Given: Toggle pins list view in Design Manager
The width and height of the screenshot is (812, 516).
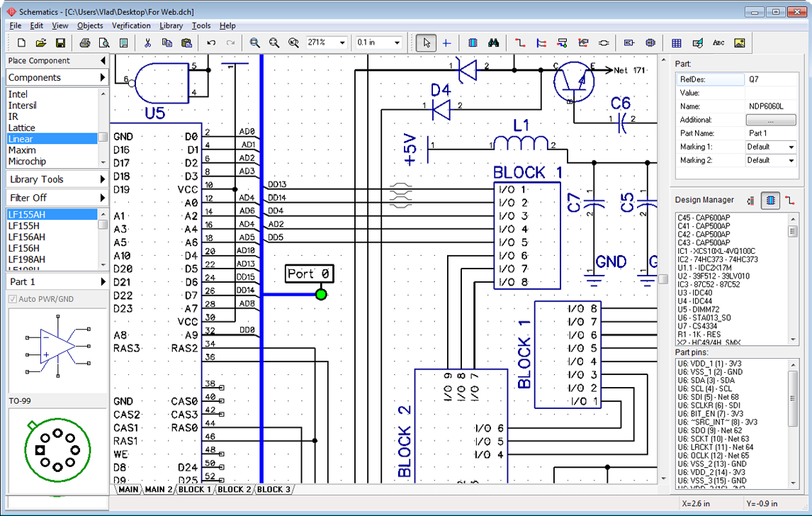Looking at the screenshot, I should (x=752, y=201).
